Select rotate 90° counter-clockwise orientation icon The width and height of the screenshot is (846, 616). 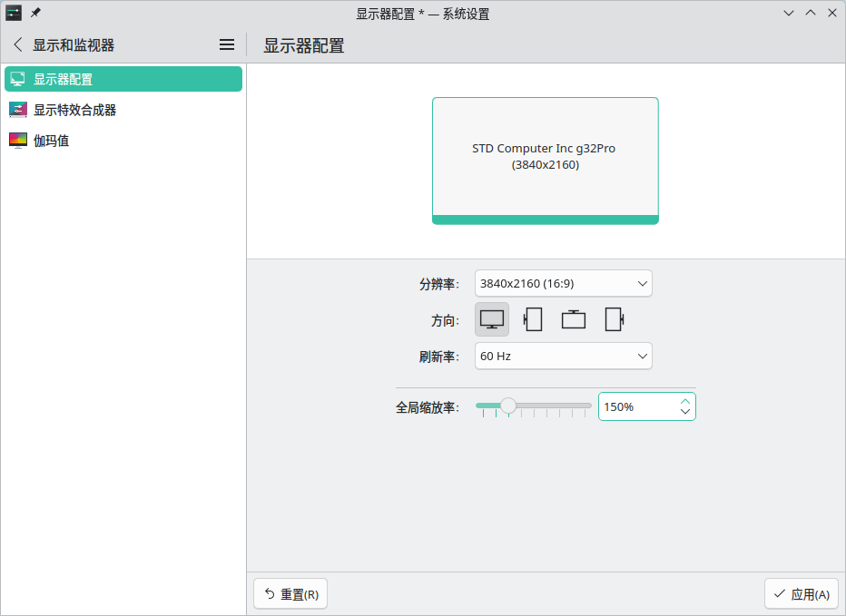pos(533,319)
